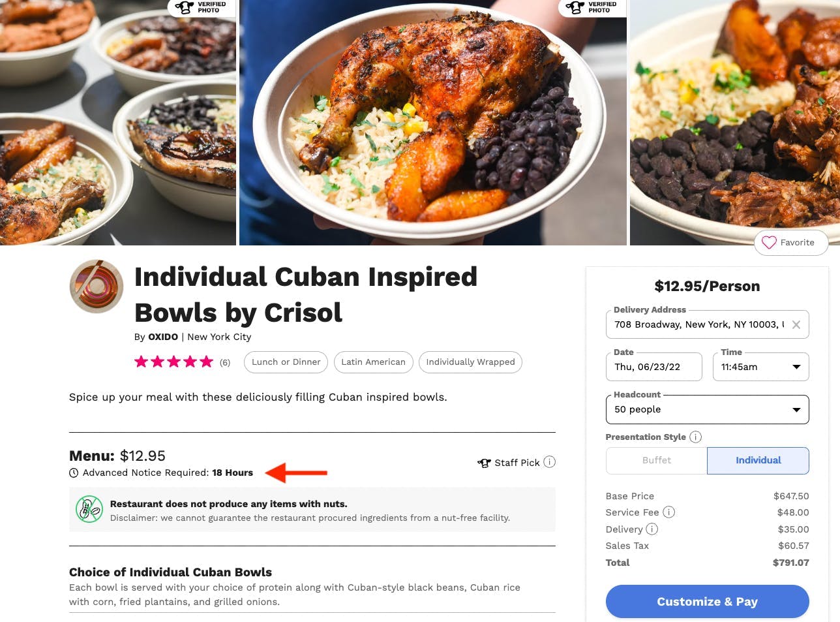Open the Time dropdown showing 11:45am
840x622 pixels.
[760, 367]
